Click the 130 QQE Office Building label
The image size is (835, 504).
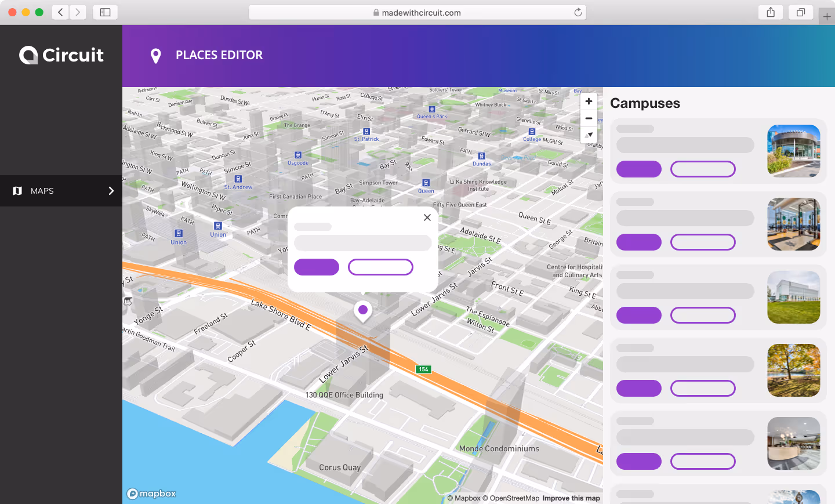[x=344, y=395]
